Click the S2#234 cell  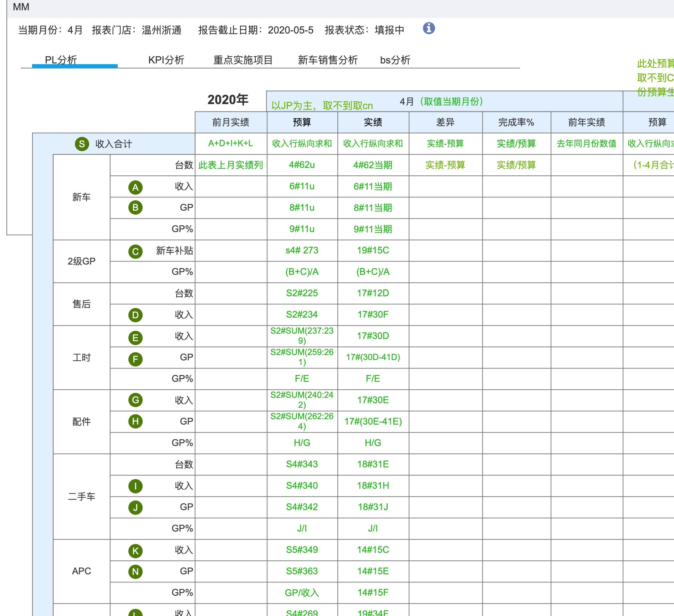pyautogui.click(x=302, y=315)
